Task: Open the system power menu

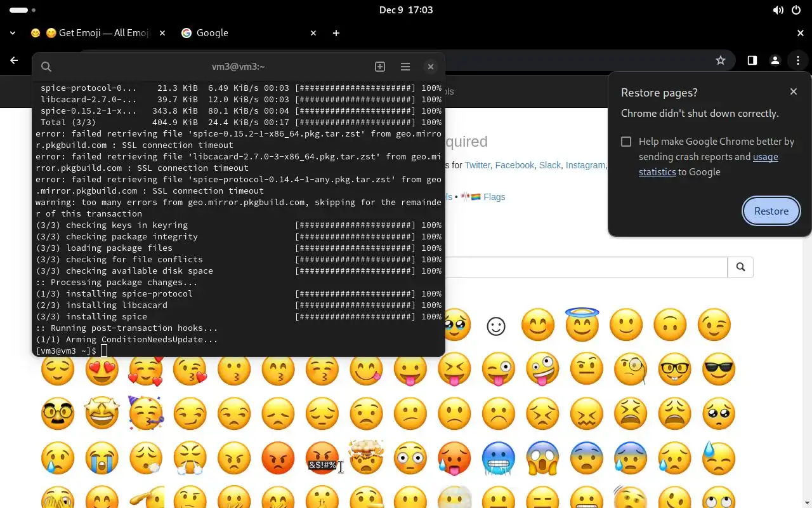Action: [797, 10]
